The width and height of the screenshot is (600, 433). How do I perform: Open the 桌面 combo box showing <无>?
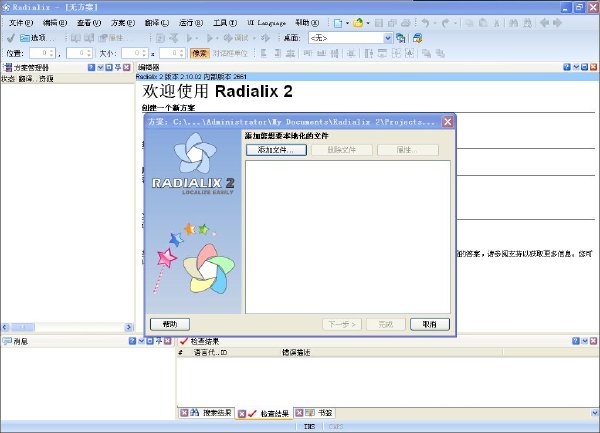click(x=350, y=38)
